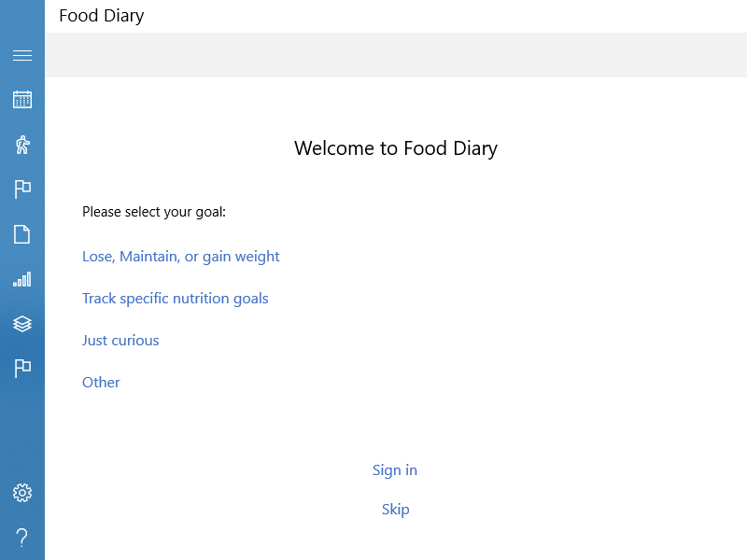Open help with the question mark icon
The width and height of the screenshot is (747, 560).
point(22,538)
